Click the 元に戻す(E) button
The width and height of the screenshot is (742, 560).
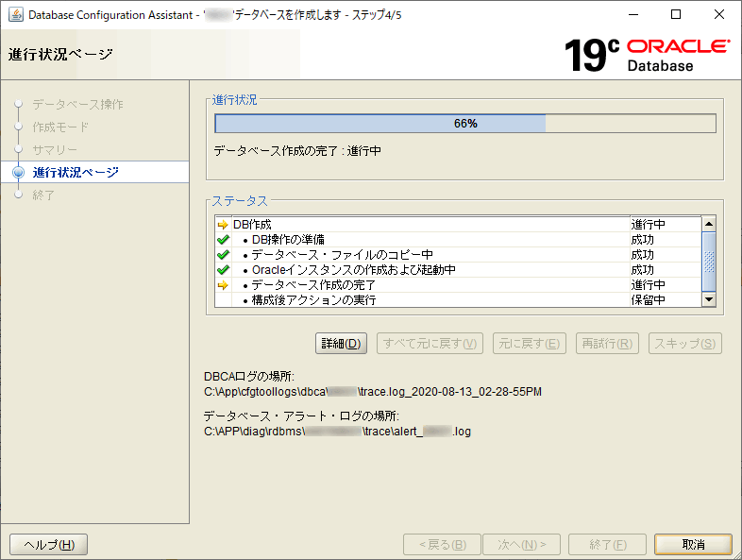[x=530, y=343]
